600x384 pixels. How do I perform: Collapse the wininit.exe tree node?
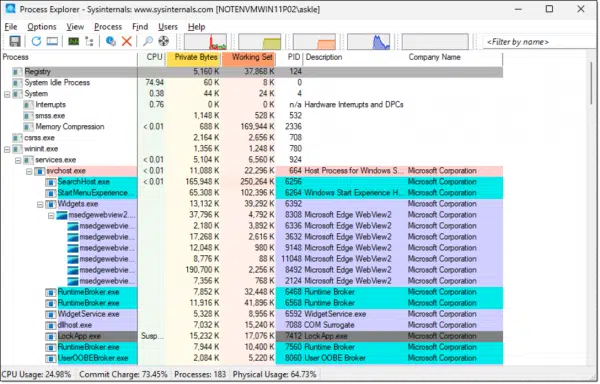[7, 149]
